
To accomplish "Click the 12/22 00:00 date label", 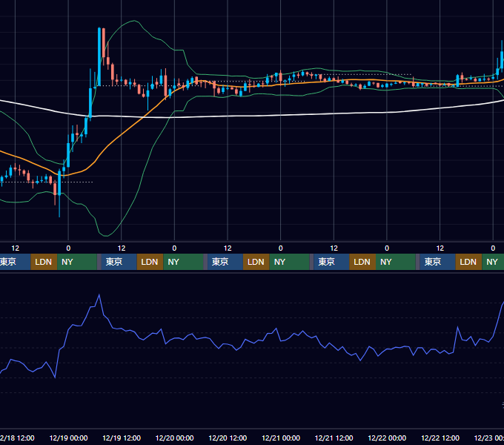I will point(387,438).
